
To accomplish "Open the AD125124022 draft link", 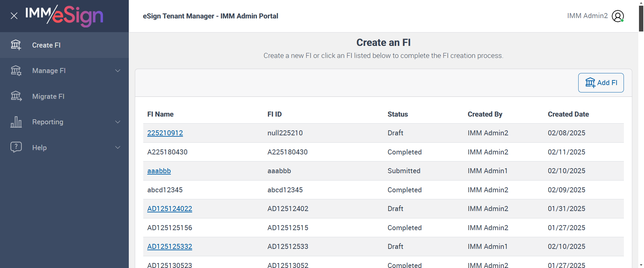I will click(x=170, y=209).
